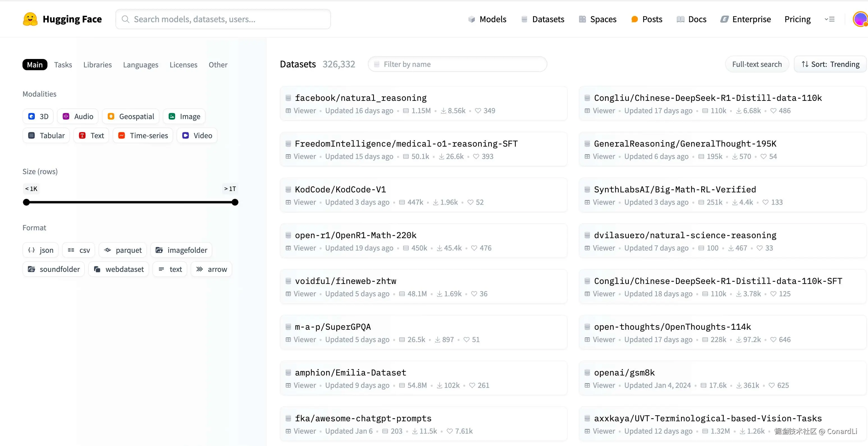Click dataset icon beside axxkaya/UVT-Terminological-based-Vision-Tasks
Screen dimensions: 868x446
point(587,419)
